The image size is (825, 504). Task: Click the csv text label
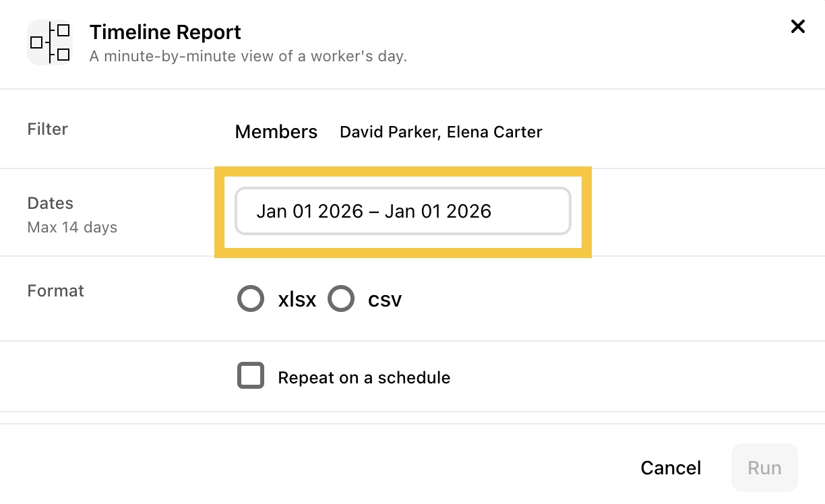385,299
